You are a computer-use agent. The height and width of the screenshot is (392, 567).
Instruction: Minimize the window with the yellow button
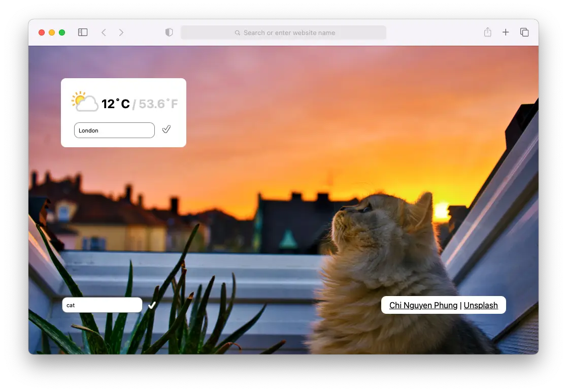tap(52, 32)
